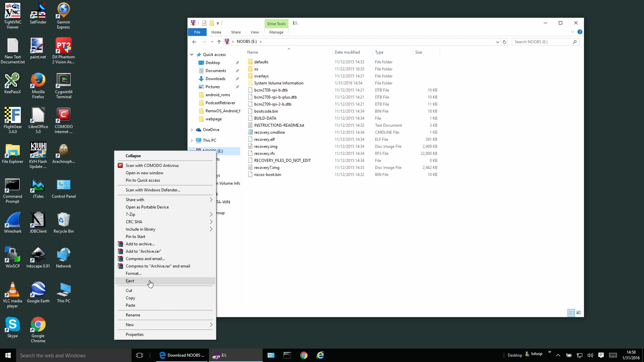Click the WinSCP file transfer icon

[12, 254]
